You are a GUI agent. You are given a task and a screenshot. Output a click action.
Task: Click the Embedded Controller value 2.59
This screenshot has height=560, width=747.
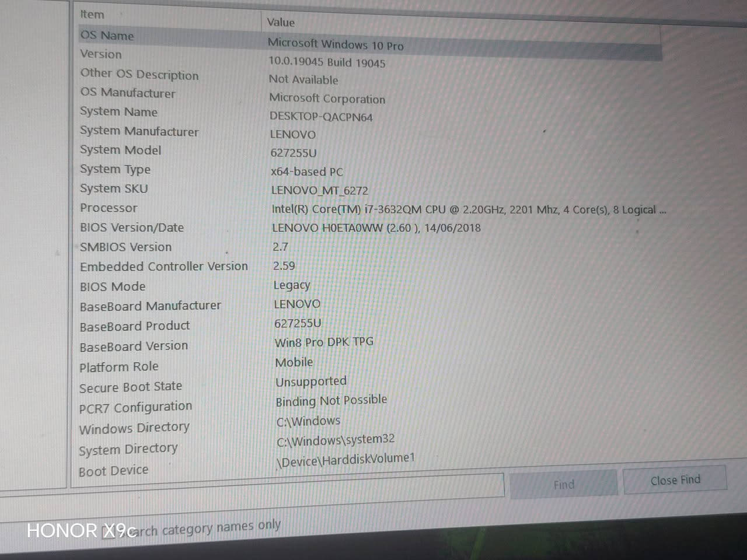[x=284, y=266]
